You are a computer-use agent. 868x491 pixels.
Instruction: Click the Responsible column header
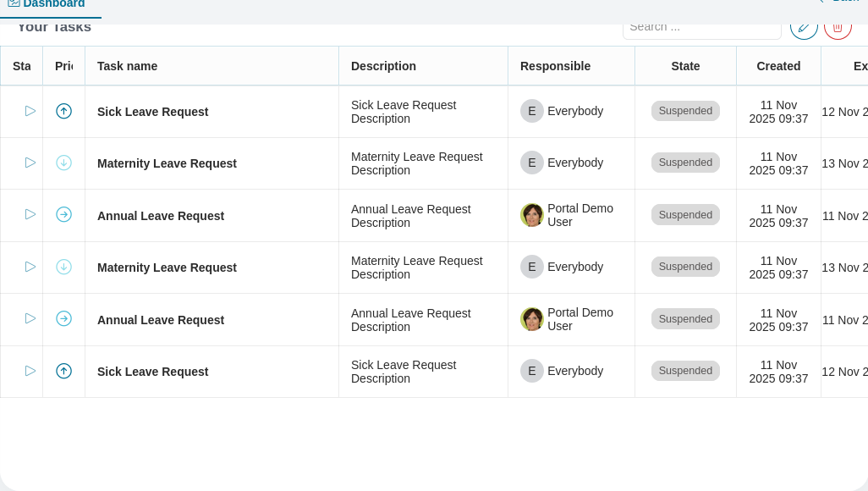tap(555, 65)
